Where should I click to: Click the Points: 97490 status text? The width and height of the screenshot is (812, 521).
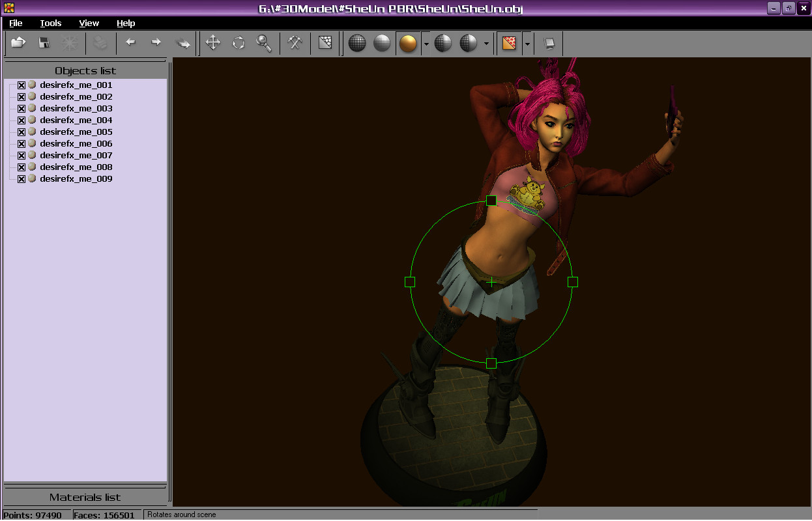click(33, 515)
